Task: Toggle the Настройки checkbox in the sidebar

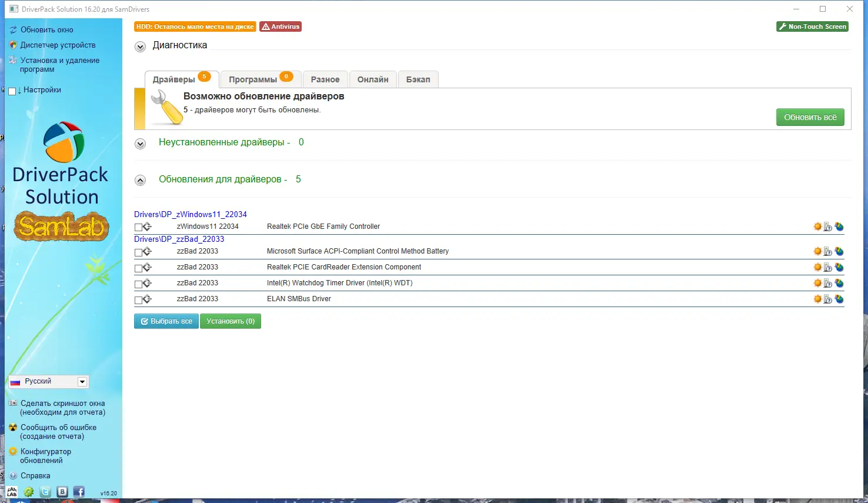Action: tap(12, 91)
